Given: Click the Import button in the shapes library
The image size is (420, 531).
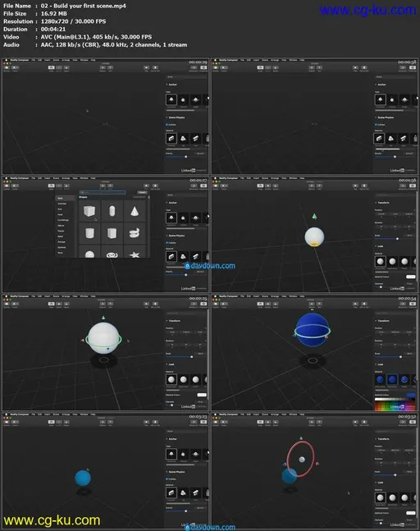Looking at the screenshot, I should pyautogui.click(x=143, y=192).
